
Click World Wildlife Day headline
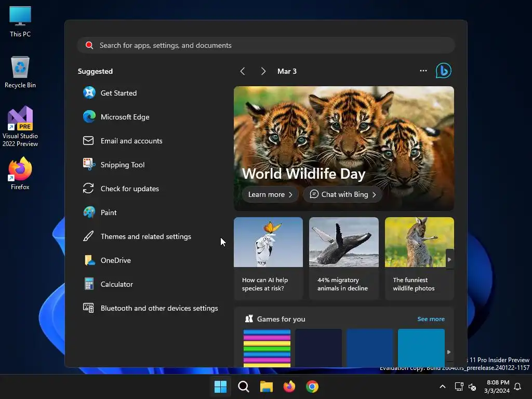click(303, 174)
